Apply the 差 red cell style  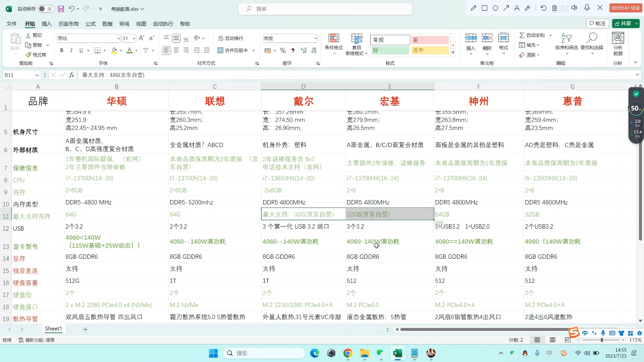click(430, 40)
